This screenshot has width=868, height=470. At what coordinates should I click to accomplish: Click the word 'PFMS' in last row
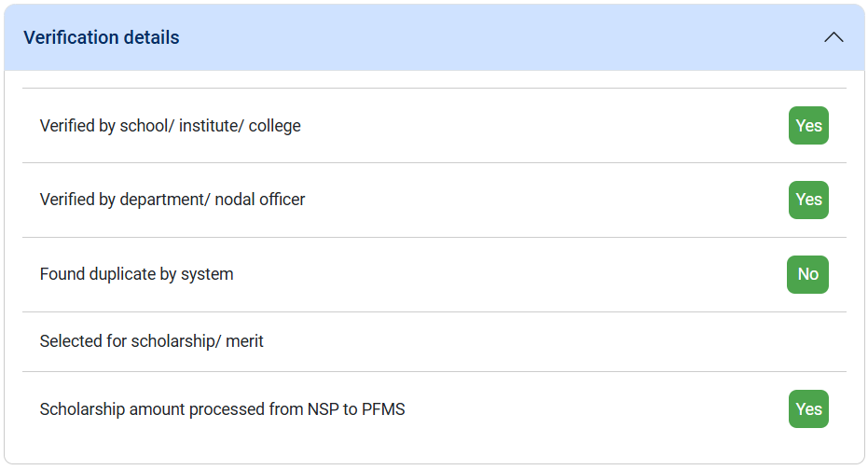point(385,408)
